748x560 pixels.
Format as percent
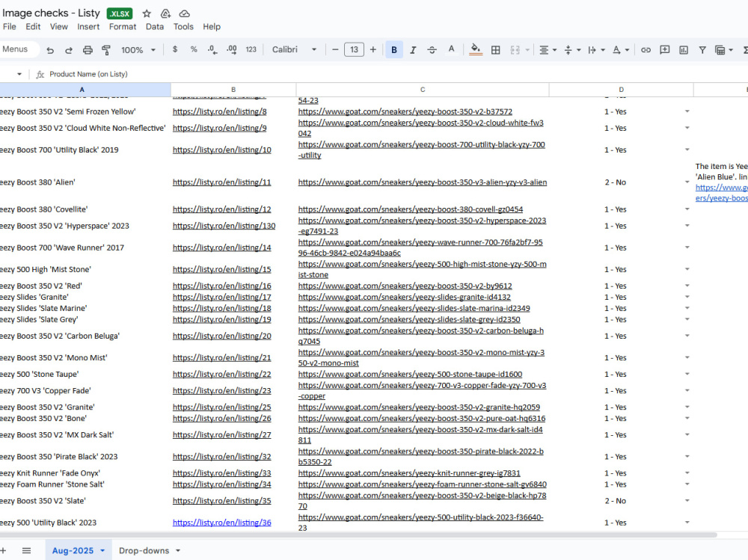coord(194,49)
